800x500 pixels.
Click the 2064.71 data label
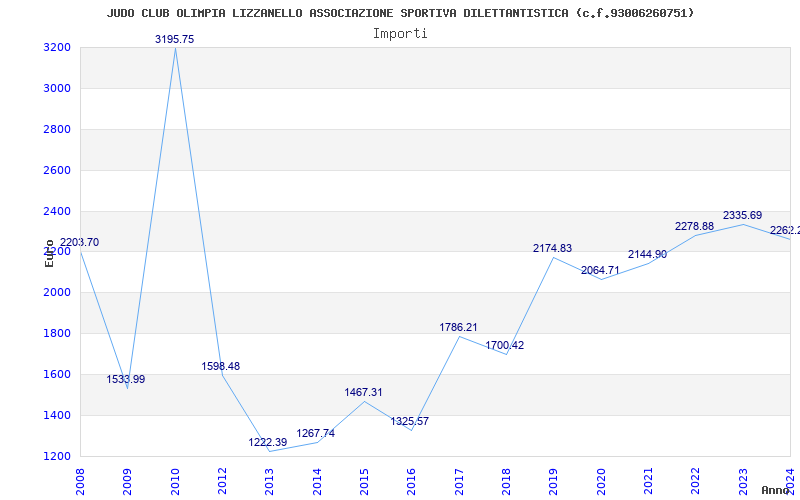(600, 270)
